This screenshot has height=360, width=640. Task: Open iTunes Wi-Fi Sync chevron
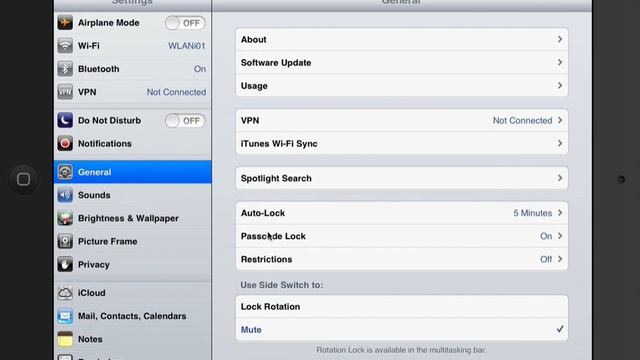coord(560,144)
